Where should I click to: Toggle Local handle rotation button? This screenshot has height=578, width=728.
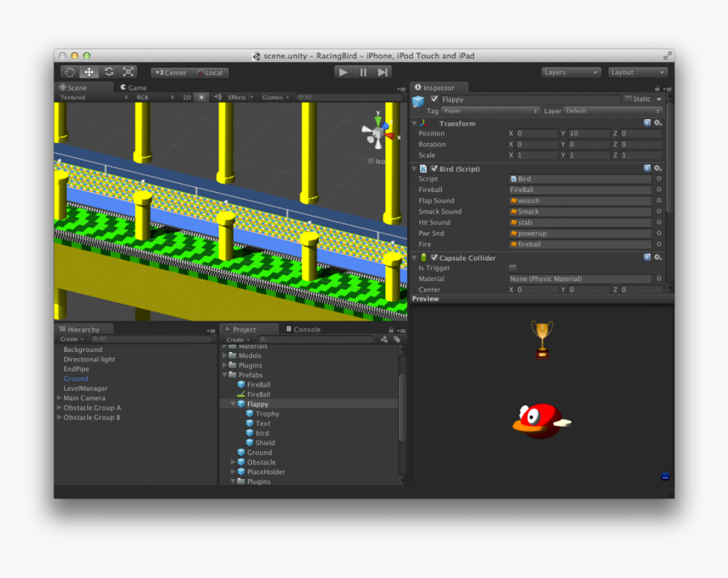210,73
